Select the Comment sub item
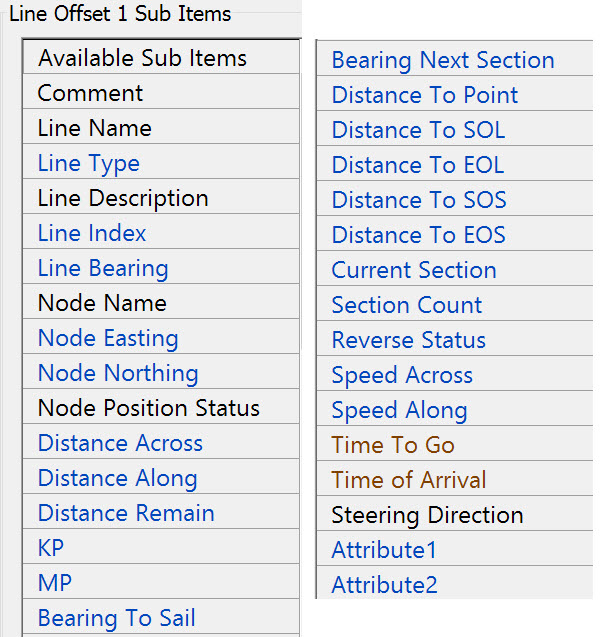Image resolution: width=600 pixels, height=637 pixels. 91,93
